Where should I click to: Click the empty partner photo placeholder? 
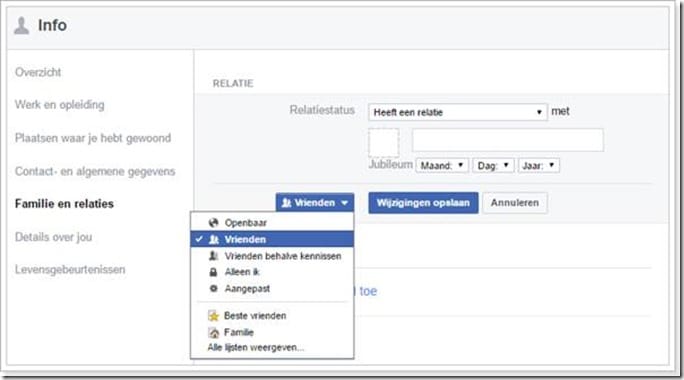click(384, 142)
